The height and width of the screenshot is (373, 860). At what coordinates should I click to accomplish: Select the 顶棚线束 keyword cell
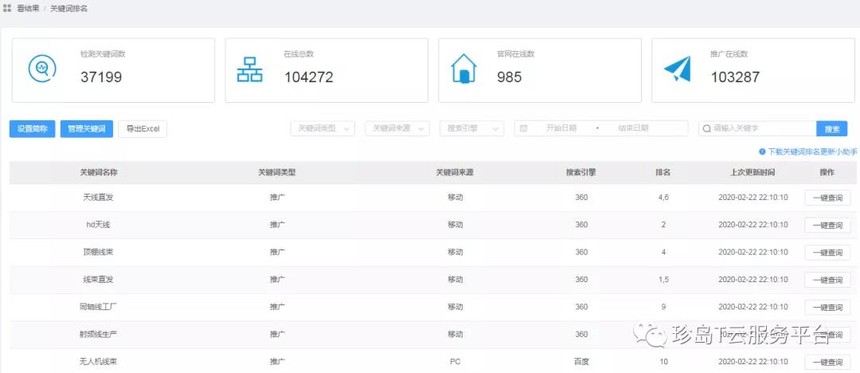(x=99, y=252)
